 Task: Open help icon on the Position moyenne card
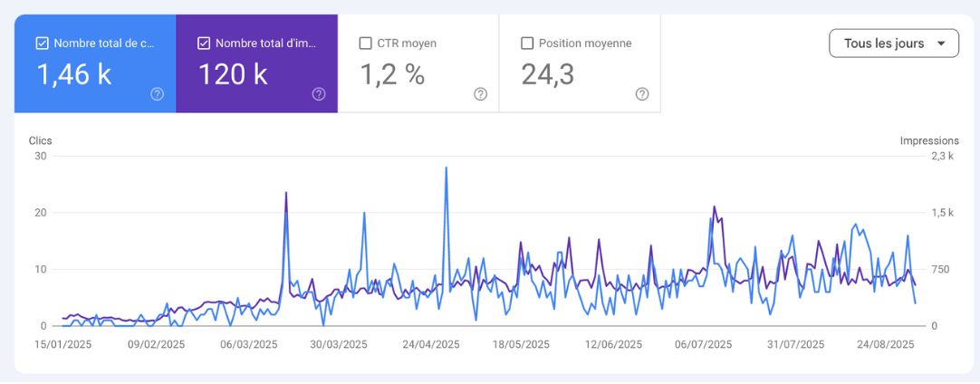coord(642,94)
